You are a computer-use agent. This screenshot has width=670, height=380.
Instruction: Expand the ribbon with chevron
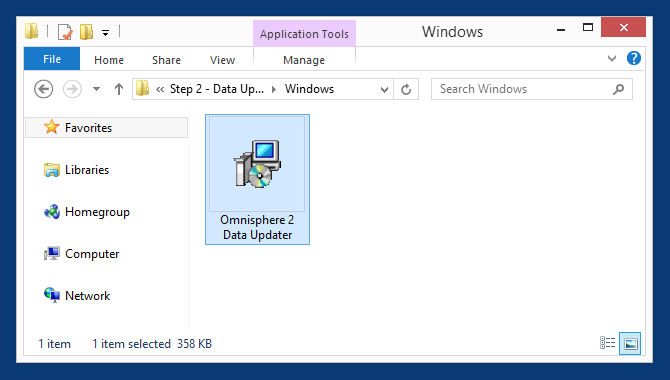[x=612, y=59]
